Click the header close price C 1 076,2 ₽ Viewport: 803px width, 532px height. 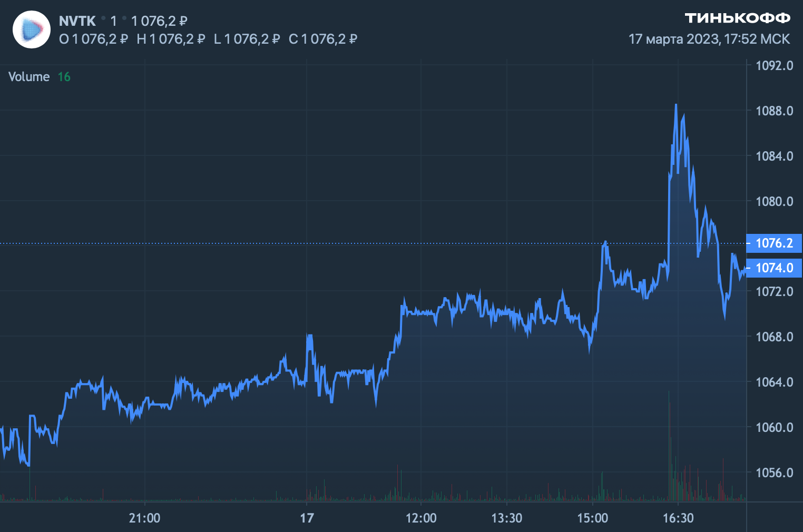[x=323, y=39]
